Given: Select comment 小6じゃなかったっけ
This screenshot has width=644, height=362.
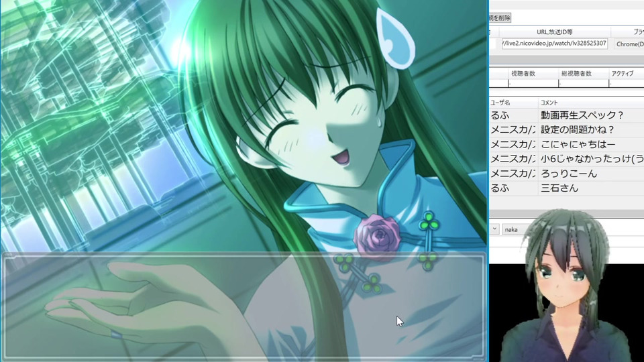Looking at the screenshot, I should point(592,159).
